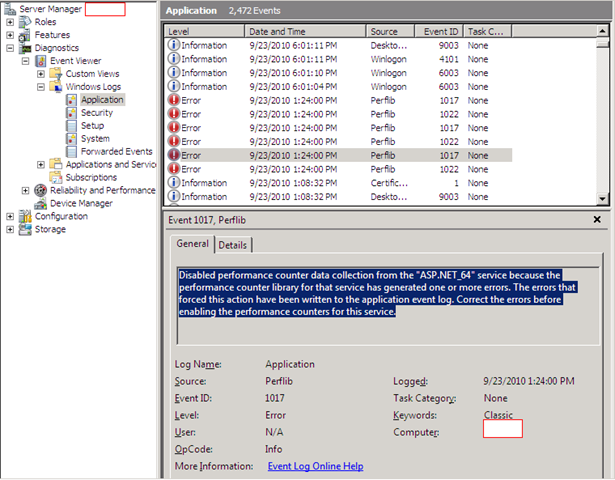Screen dimensions: 615x480
Task: Click the Features node icon
Action: [25, 34]
